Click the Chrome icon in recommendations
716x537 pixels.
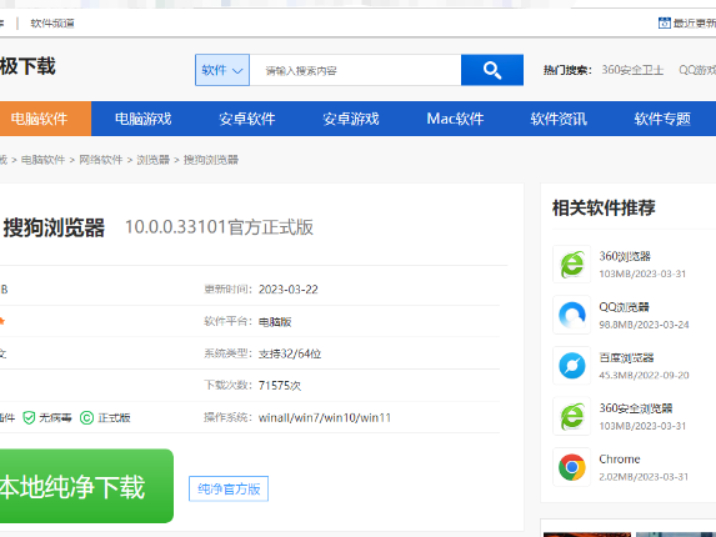(x=572, y=467)
